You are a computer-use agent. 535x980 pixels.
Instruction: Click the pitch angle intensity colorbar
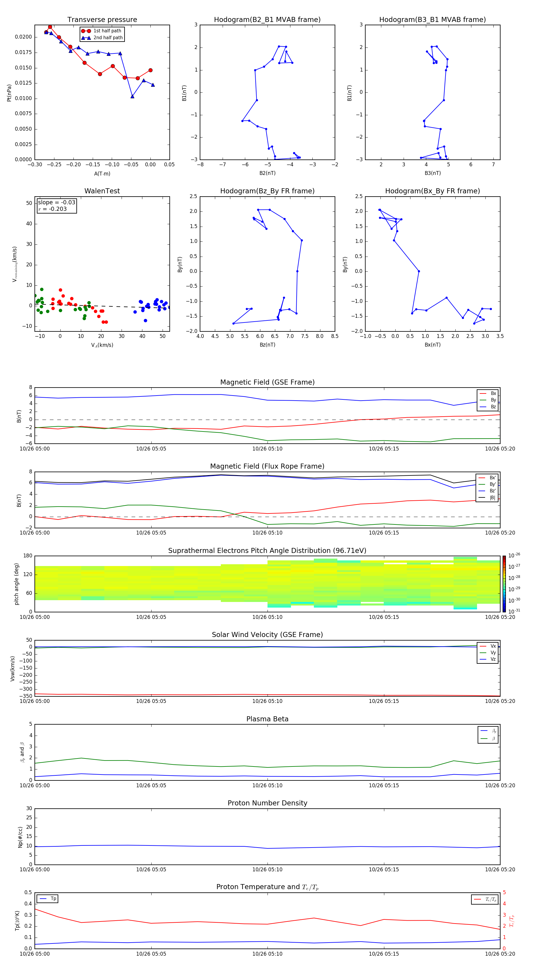click(504, 584)
